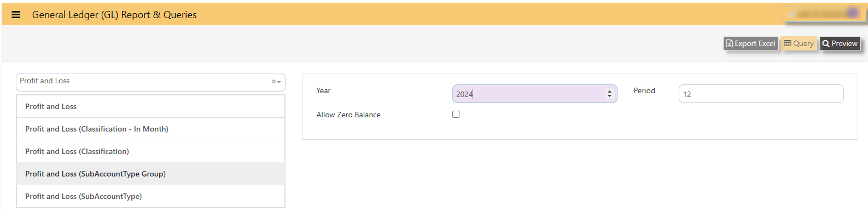Open the hamburger navigation menu
The width and height of the screenshot is (868, 211).
click(x=16, y=15)
